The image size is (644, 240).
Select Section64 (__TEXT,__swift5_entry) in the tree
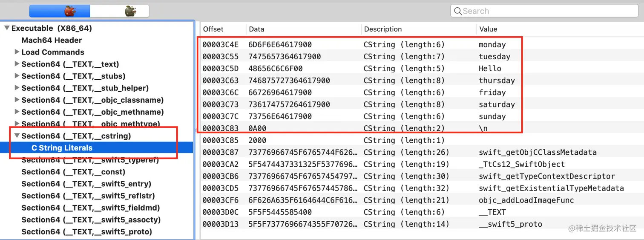(86, 184)
